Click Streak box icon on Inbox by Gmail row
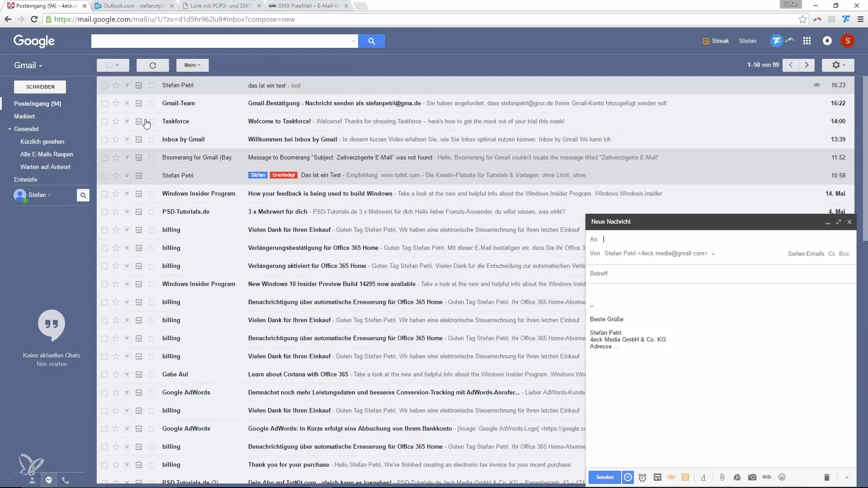 tap(139, 140)
